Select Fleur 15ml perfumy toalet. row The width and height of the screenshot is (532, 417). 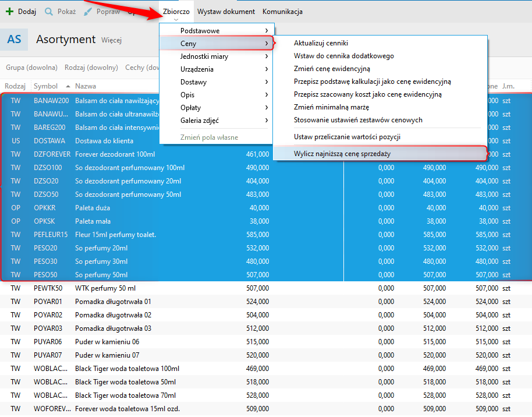[x=266, y=235]
